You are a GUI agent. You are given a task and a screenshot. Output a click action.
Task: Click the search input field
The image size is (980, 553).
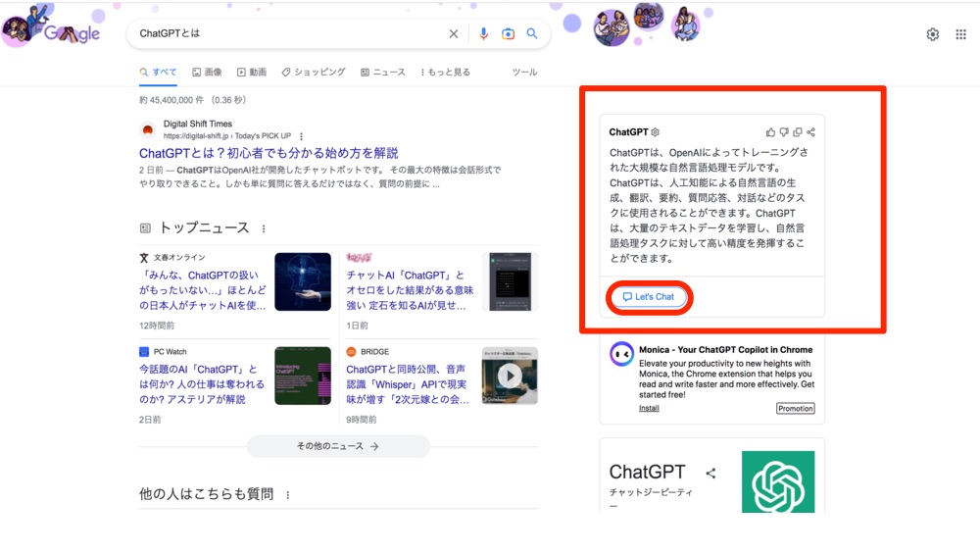287,33
